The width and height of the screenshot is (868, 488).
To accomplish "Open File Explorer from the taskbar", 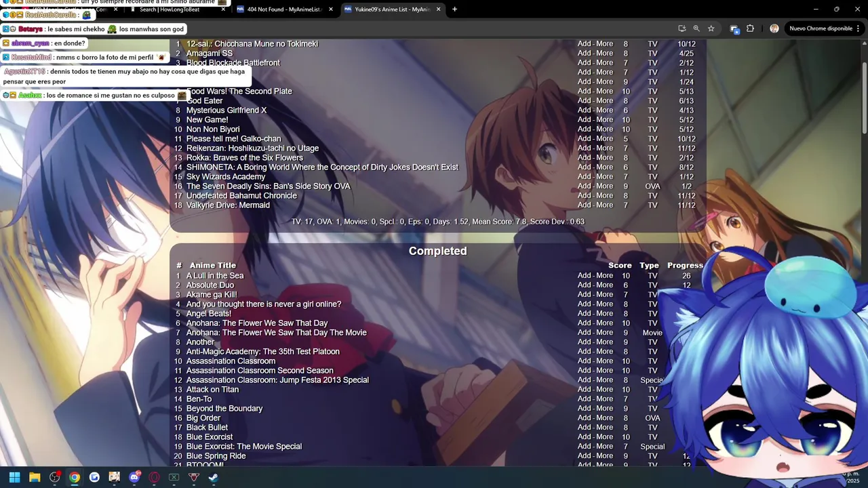I will click(x=35, y=477).
